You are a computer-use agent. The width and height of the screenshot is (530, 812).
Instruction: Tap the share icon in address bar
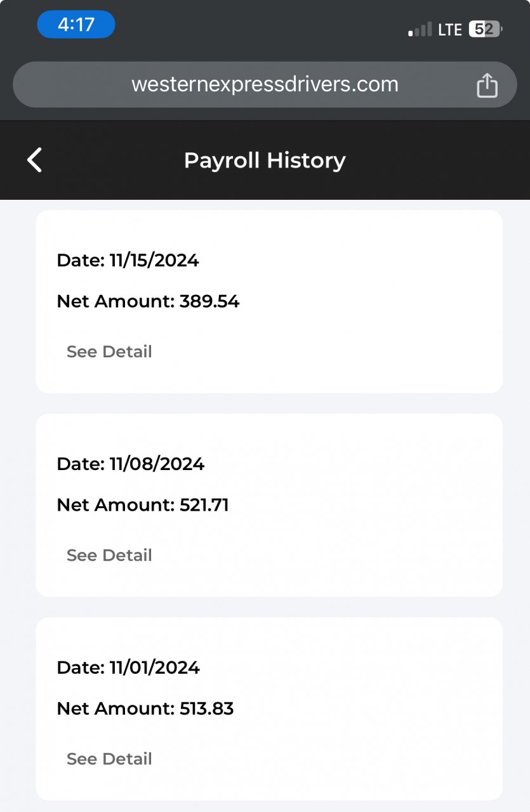[487, 85]
